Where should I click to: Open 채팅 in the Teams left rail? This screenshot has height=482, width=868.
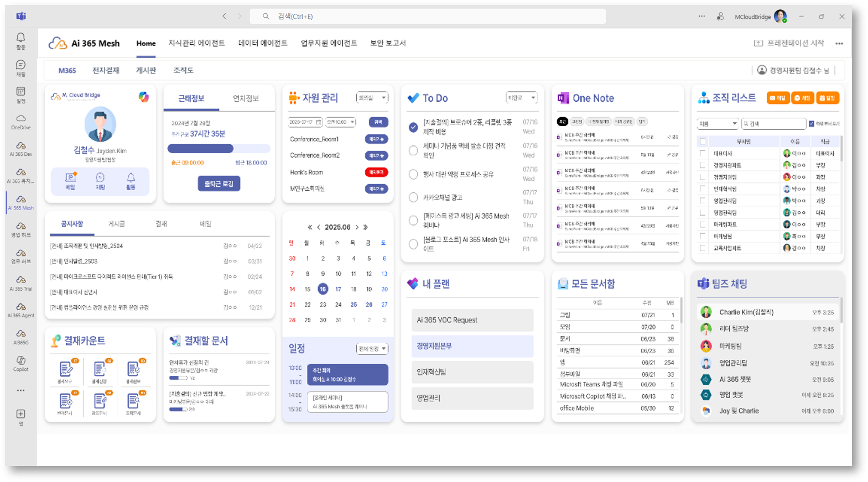click(x=20, y=68)
